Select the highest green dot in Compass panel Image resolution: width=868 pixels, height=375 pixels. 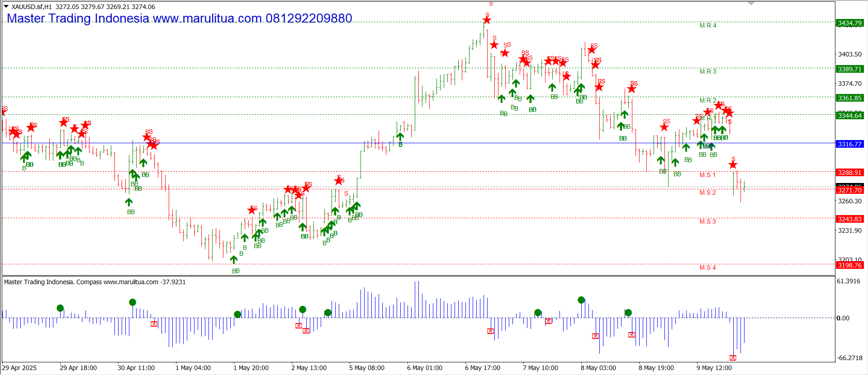click(581, 300)
